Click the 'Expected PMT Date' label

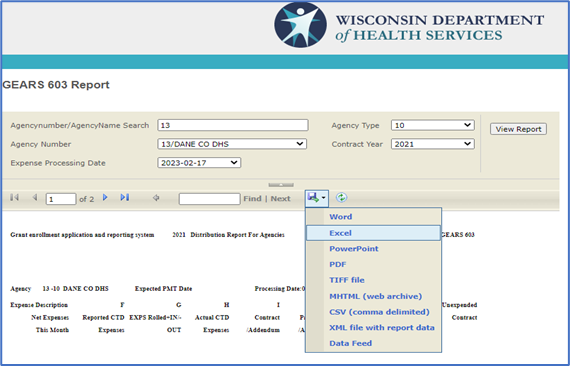point(163,289)
